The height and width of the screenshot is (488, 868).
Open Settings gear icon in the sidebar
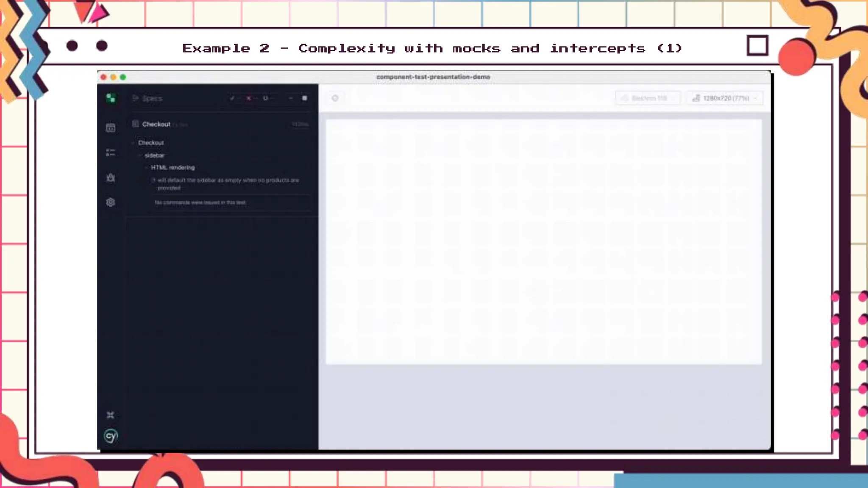[111, 202]
